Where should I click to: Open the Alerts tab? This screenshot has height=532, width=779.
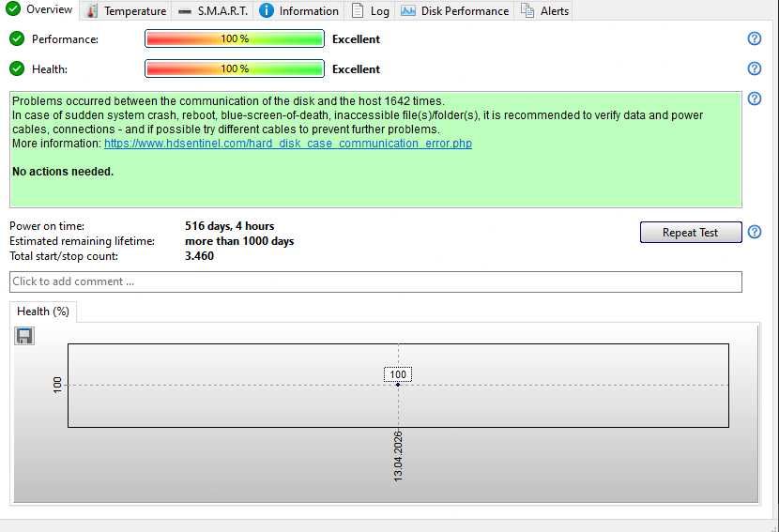544,11
